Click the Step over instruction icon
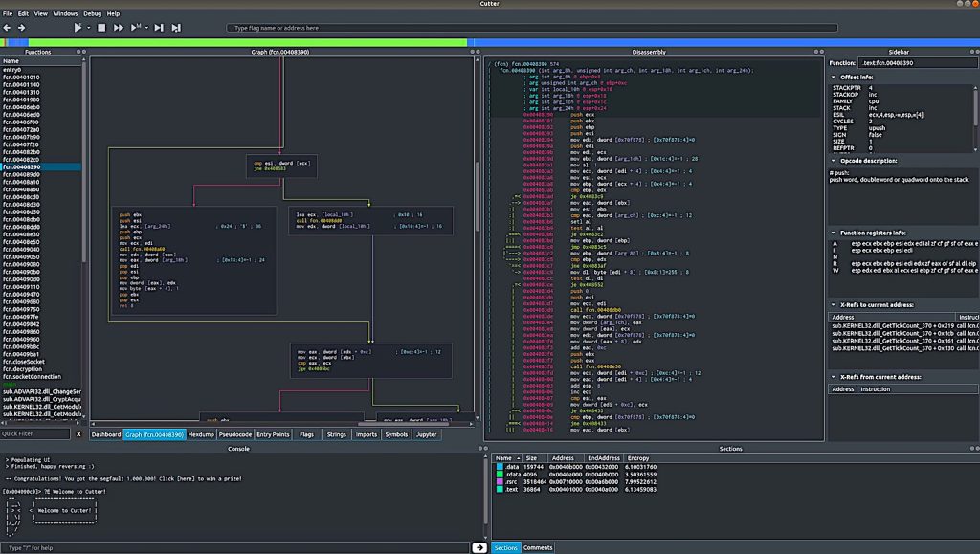The width and height of the screenshot is (980, 554). pos(176,27)
